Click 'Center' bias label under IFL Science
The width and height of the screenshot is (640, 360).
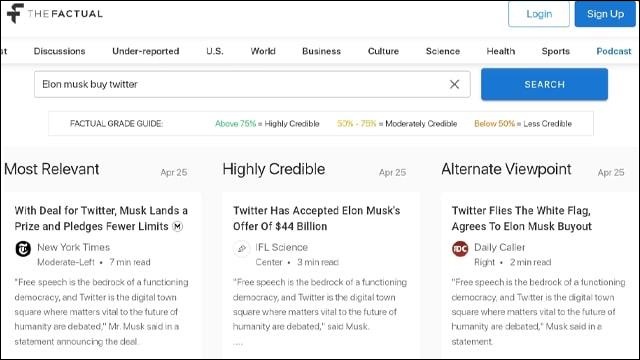[x=269, y=262]
